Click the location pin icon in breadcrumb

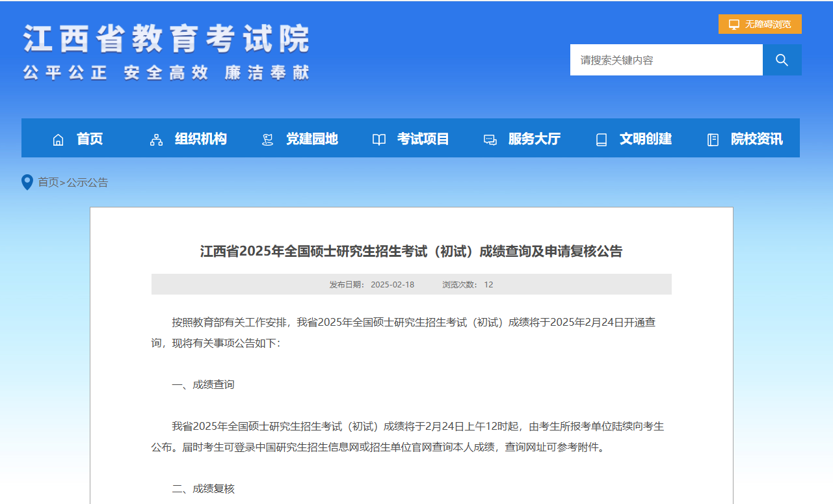27,182
